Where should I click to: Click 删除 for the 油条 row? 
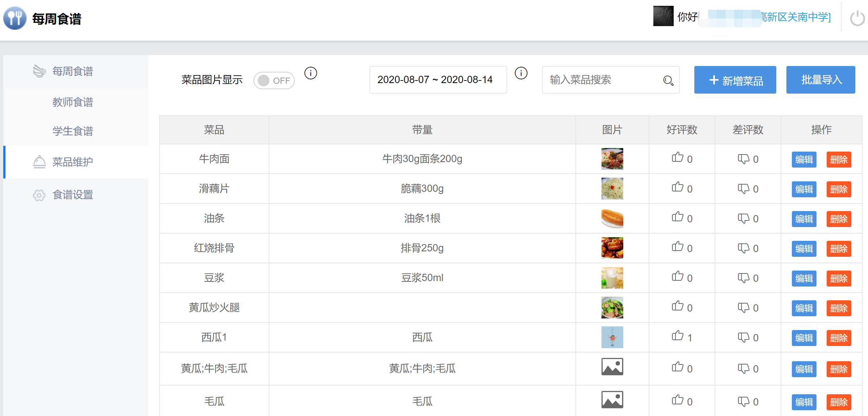pyautogui.click(x=839, y=219)
